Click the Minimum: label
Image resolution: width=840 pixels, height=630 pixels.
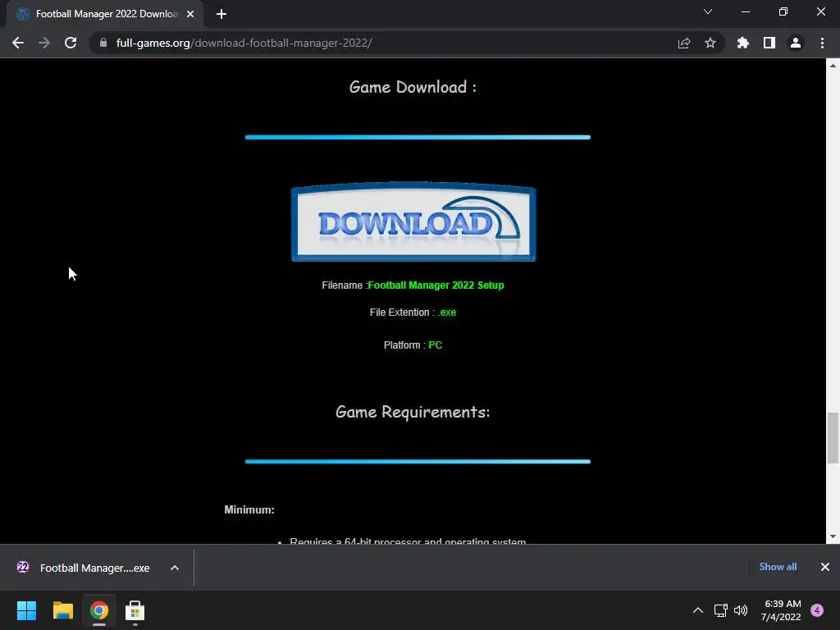click(x=249, y=509)
